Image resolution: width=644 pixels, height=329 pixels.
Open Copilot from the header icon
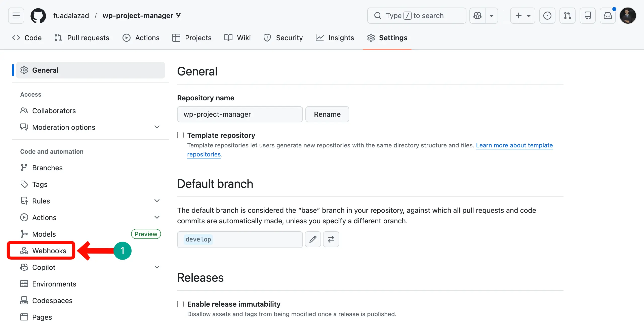pos(477,16)
